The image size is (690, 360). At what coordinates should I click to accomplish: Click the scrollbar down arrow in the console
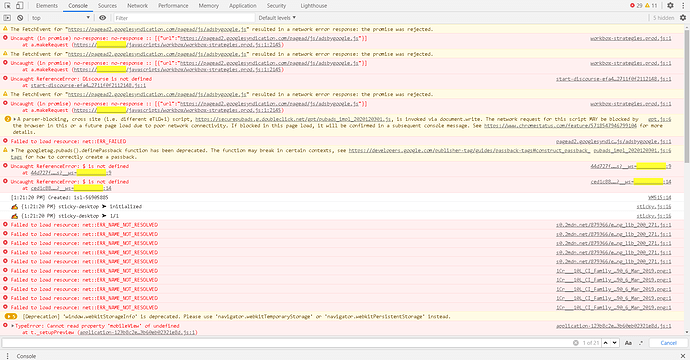(x=686, y=333)
